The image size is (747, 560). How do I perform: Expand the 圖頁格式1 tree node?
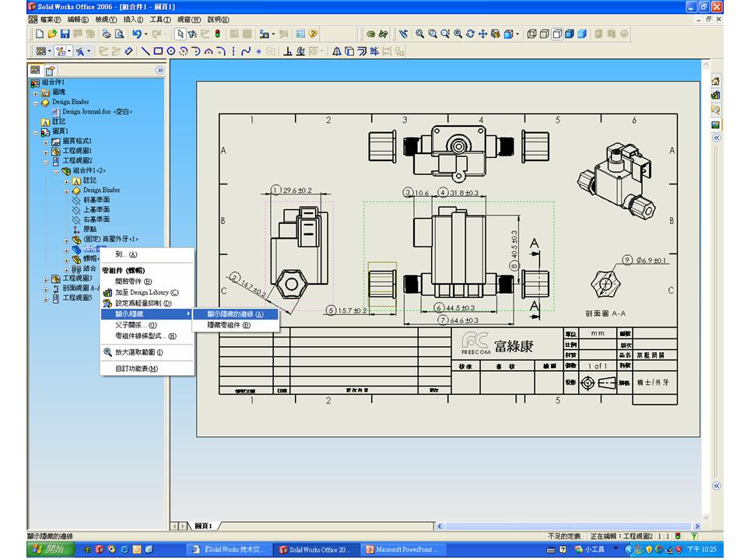tap(46, 142)
